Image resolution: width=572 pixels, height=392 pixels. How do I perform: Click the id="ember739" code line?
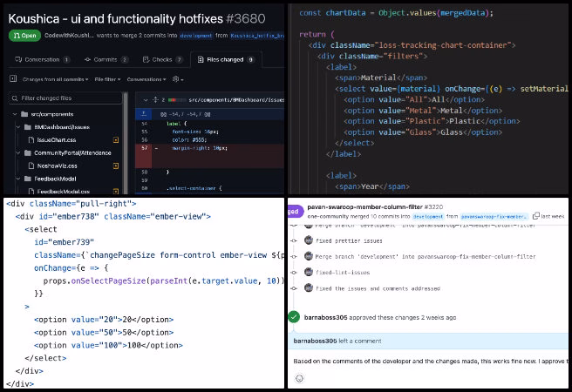coord(65,242)
